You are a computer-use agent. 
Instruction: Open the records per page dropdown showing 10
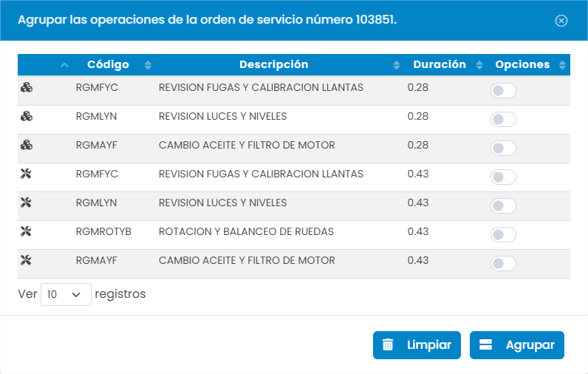coord(66,294)
